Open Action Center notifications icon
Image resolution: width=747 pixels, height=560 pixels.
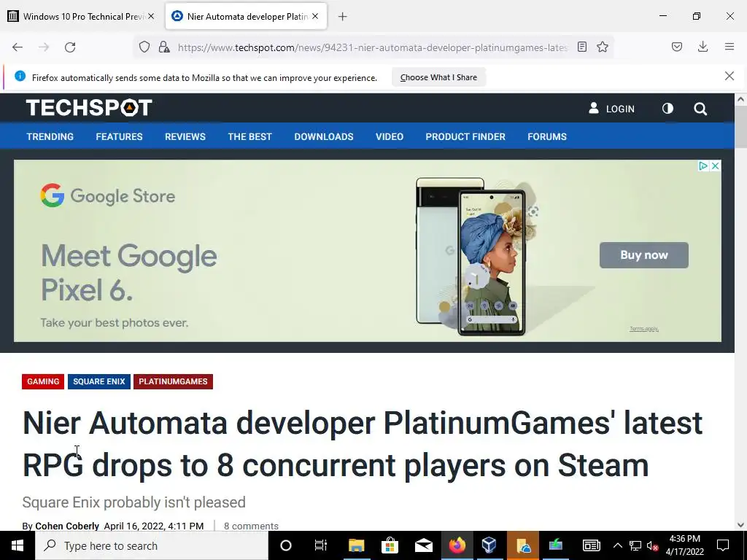pyautogui.click(x=723, y=545)
